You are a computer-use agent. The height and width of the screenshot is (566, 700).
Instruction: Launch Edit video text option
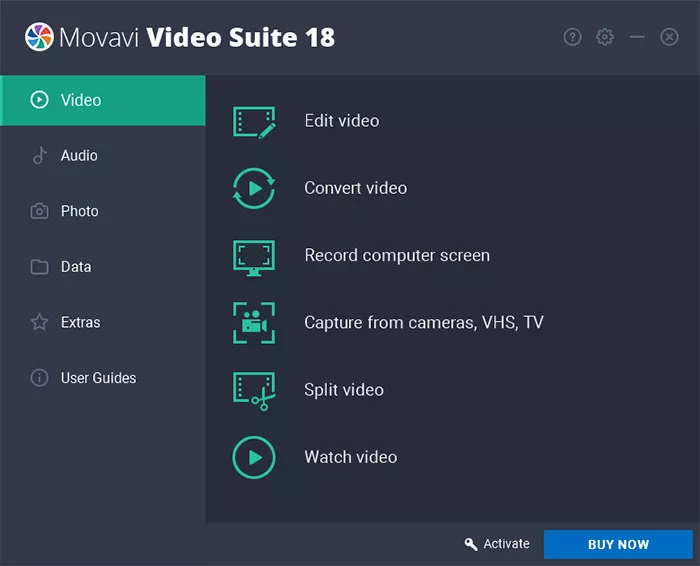coord(342,121)
